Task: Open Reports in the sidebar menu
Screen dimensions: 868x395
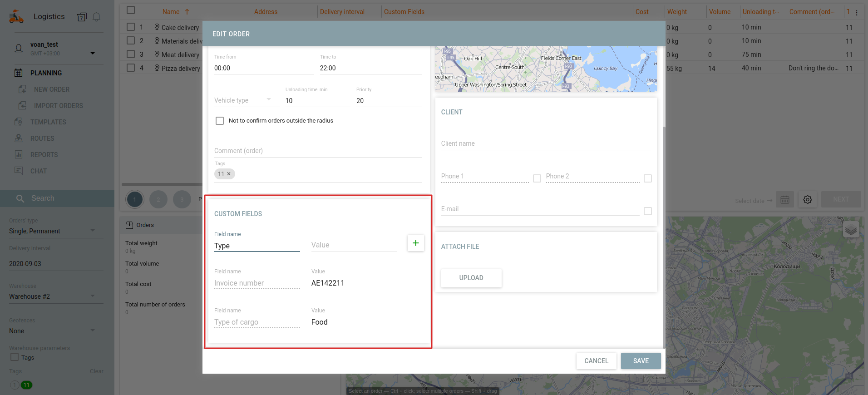Action: click(x=44, y=155)
